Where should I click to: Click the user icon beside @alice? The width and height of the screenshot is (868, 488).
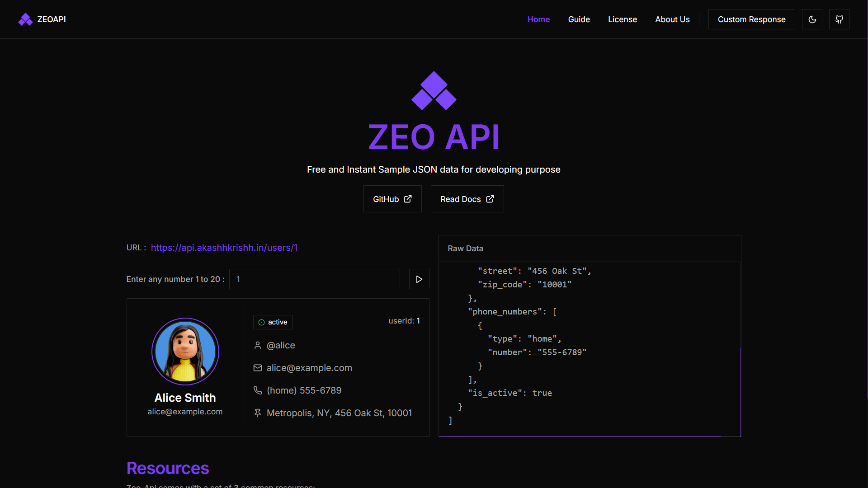(x=258, y=345)
